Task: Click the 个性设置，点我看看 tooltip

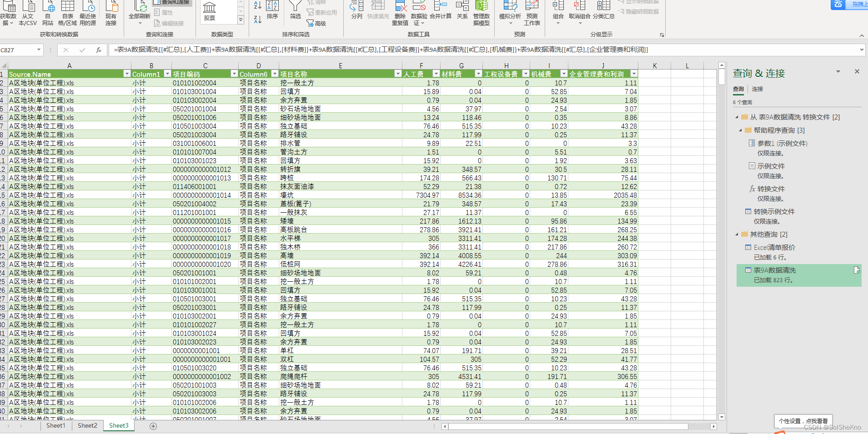Action: [803, 421]
